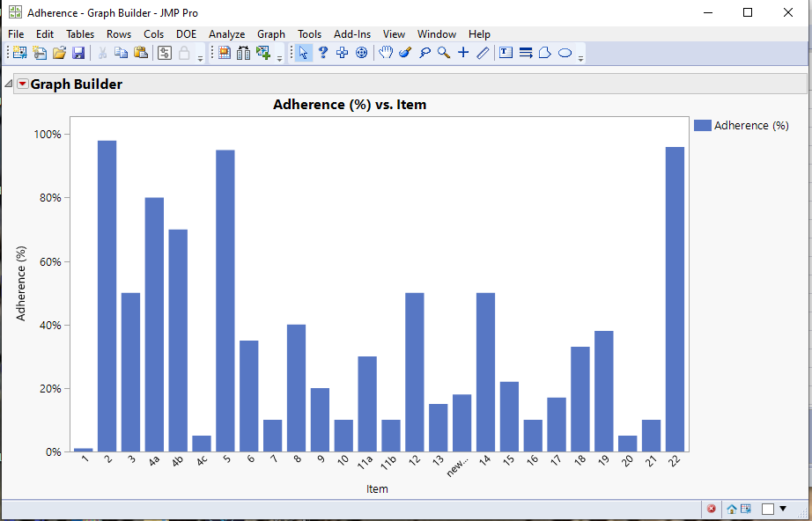Click the blue Adherence (%) legend swatch
This screenshot has height=521, width=812.
tap(702, 125)
